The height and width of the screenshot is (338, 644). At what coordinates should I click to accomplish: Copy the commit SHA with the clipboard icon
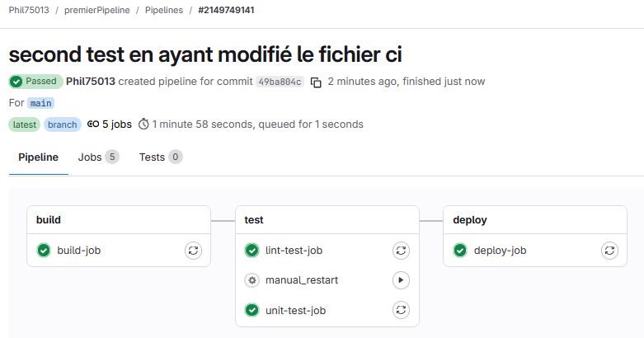pyautogui.click(x=316, y=82)
